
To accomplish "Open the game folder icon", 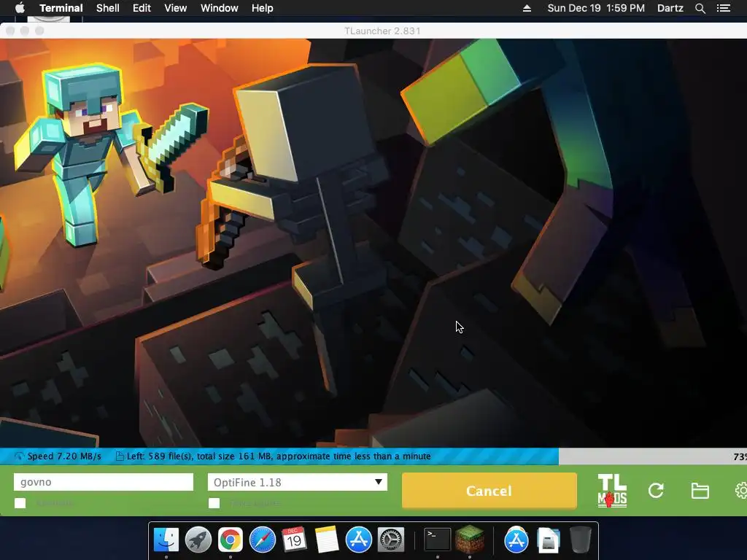I will 700,491.
